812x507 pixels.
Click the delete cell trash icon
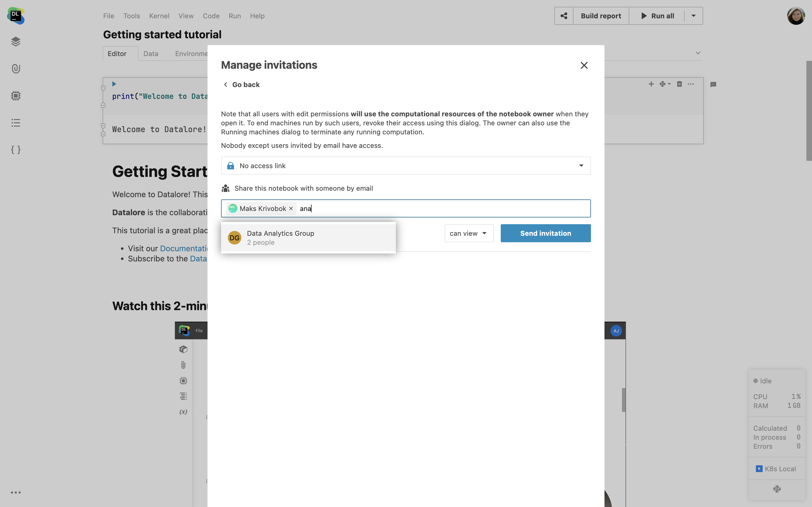[x=679, y=84]
